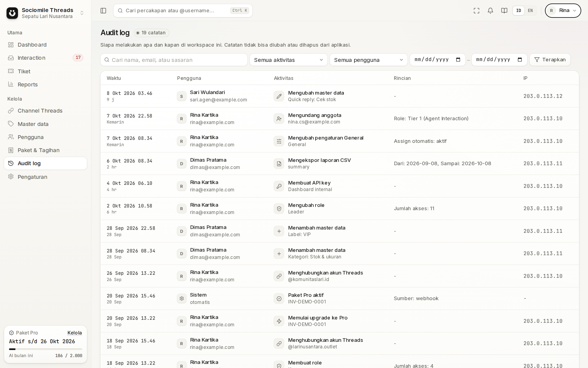The image size is (588, 368).
Task: Open Interaction menu item
Action: coord(45,58)
